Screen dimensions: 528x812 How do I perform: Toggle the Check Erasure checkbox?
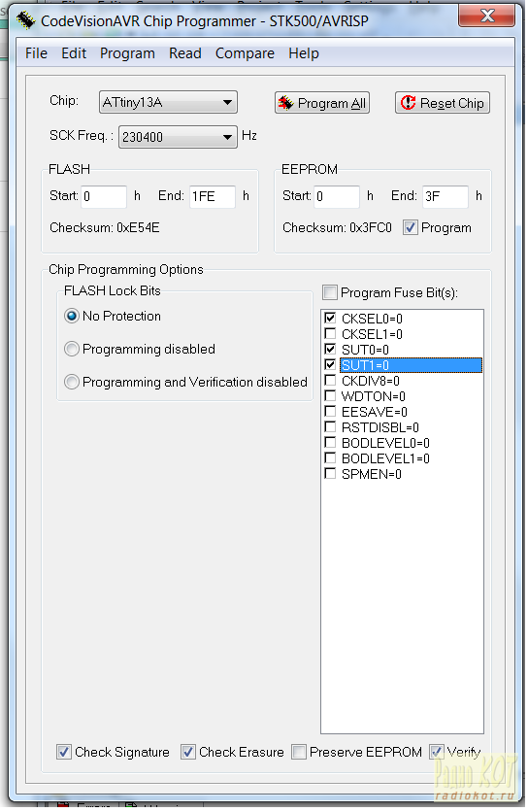pos(188,752)
